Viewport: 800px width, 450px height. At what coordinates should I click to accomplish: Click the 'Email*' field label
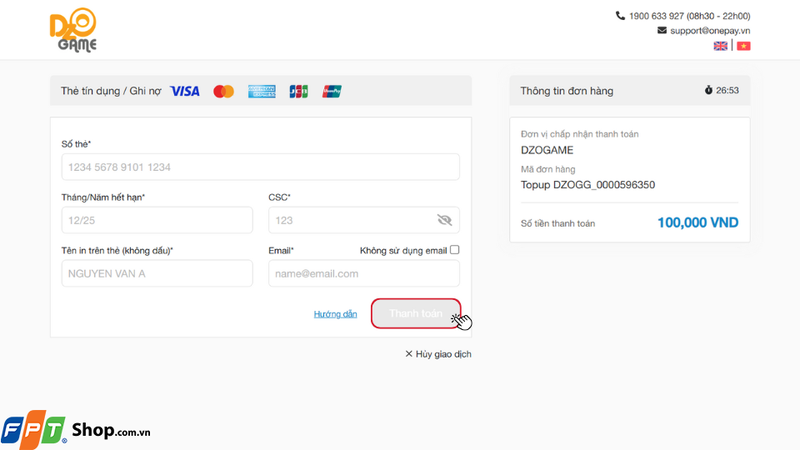point(281,251)
